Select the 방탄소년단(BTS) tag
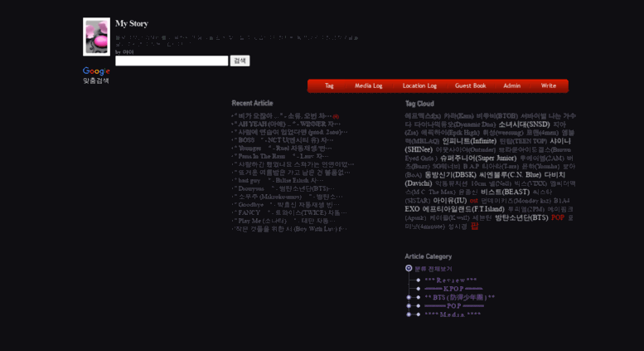The height and width of the screenshot is (351, 644). 521,217
